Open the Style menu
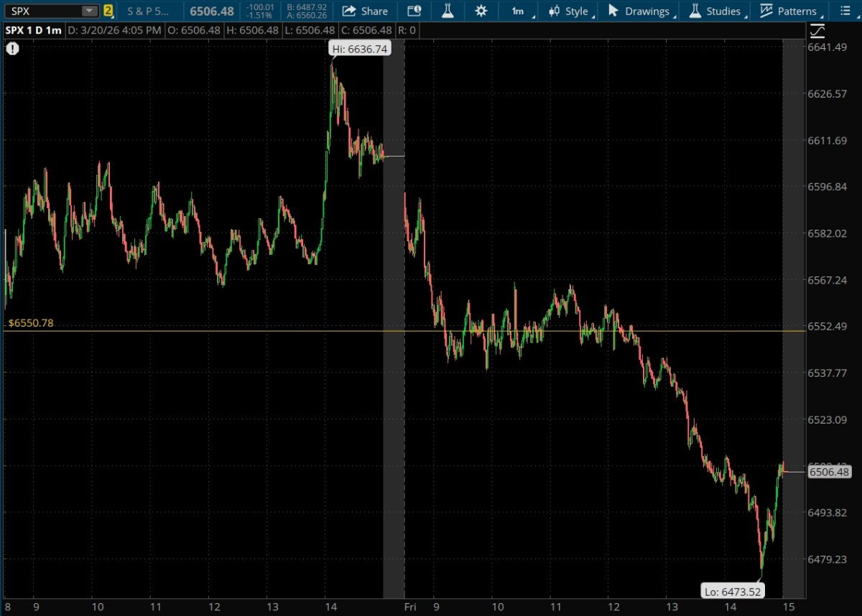The height and width of the screenshot is (616, 862). tap(568, 11)
